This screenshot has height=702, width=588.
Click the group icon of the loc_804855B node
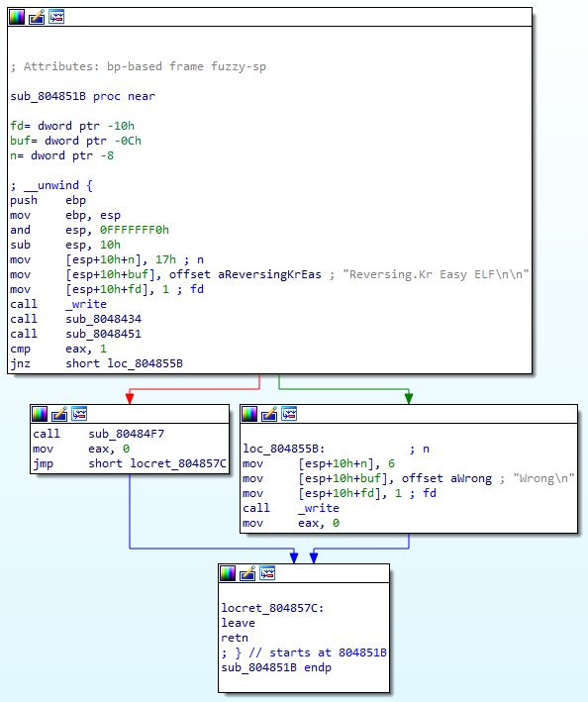click(289, 414)
